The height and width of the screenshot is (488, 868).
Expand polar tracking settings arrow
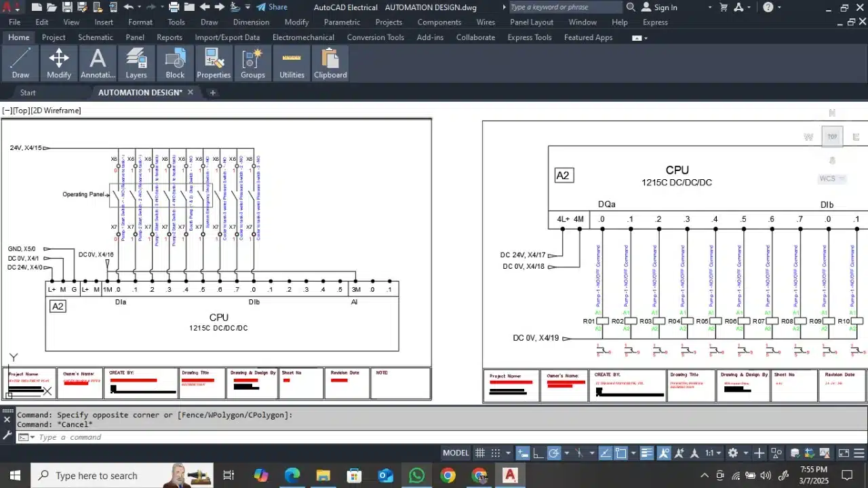pos(566,453)
